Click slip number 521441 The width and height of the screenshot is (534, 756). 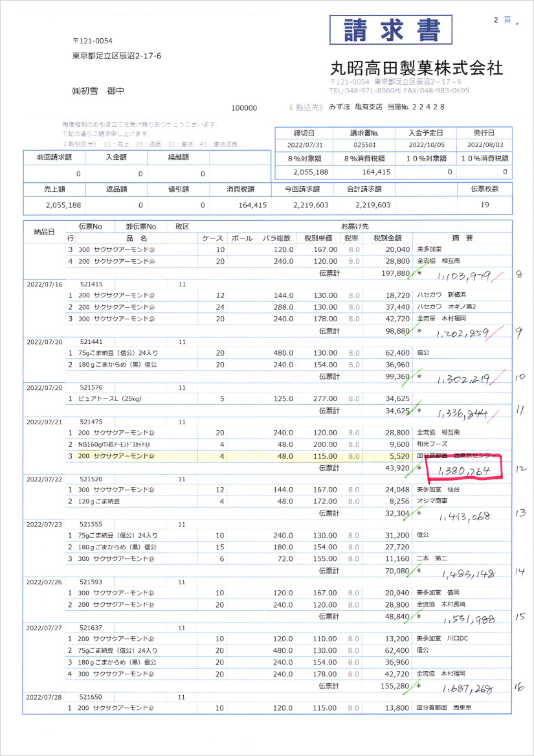[x=91, y=342]
